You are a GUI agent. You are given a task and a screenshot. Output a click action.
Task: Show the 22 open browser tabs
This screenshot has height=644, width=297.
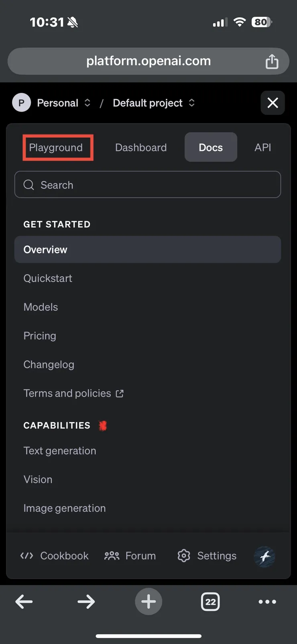[x=210, y=601]
